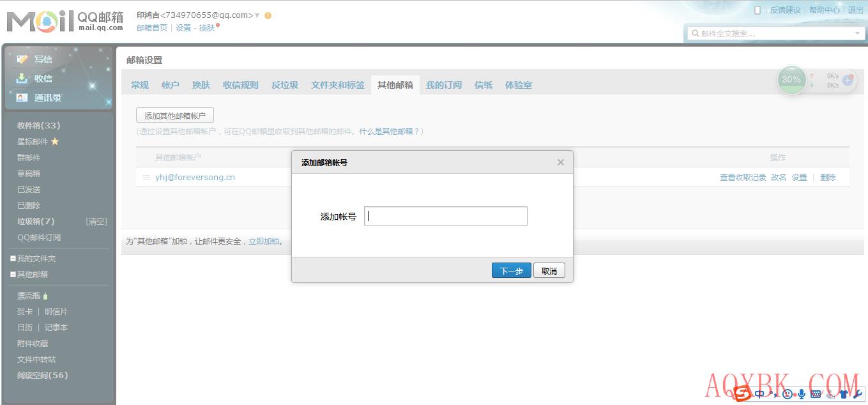Expand the 其他邮箱 sidebar tree node

(x=13, y=275)
